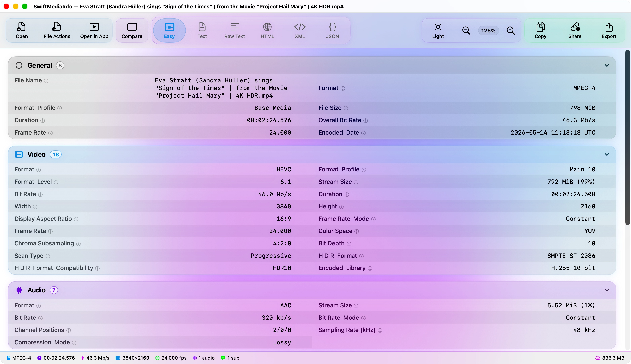Click the 320 kb/s audio bit rate
631x364 pixels.
[x=276, y=318]
